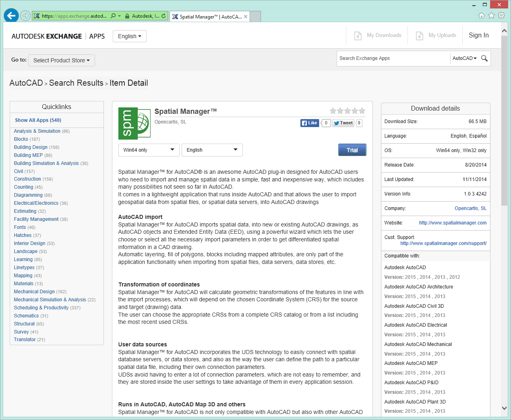Click the My Uploads icon
The height and width of the screenshot is (420, 511).
click(419, 35)
